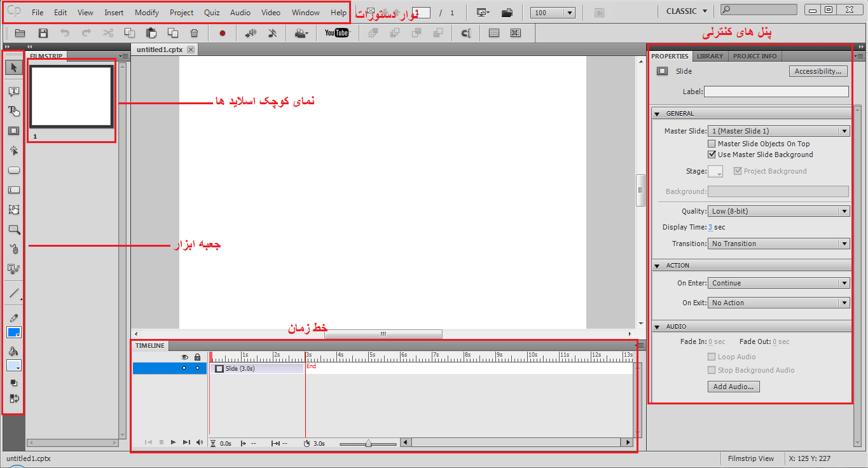The width and height of the screenshot is (868, 468).
Task: Click the Add Audio... button
Action: tap(733, 387)
